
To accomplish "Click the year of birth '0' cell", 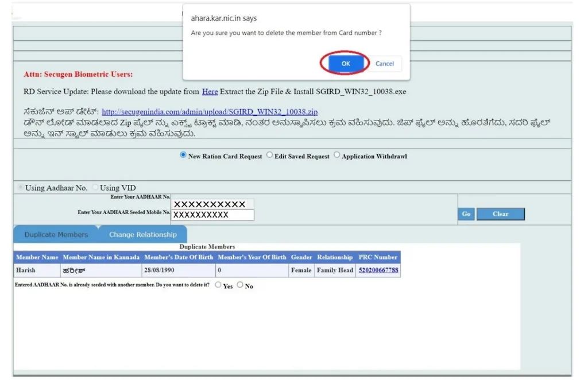I will pyautogui.click(x=252, y=270).
